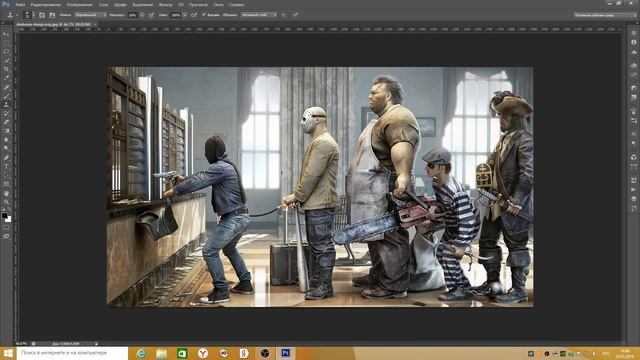Image resolution: width=640 pixels, height=360 pixels.
Task: Switch to Photoshop on the taskbar
Action: 285,353
